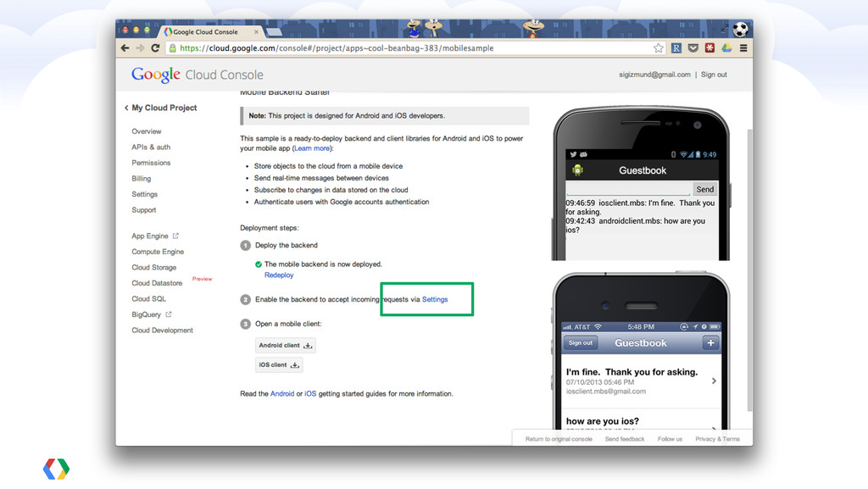The image size is (868, 489).
Task: Open Overview in the sidebar
Action: [146, 131]
